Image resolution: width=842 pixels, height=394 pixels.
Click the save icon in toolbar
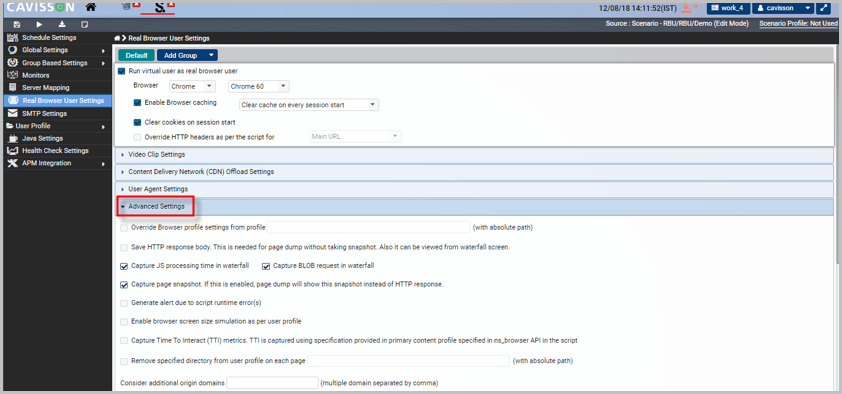(17, 24)
